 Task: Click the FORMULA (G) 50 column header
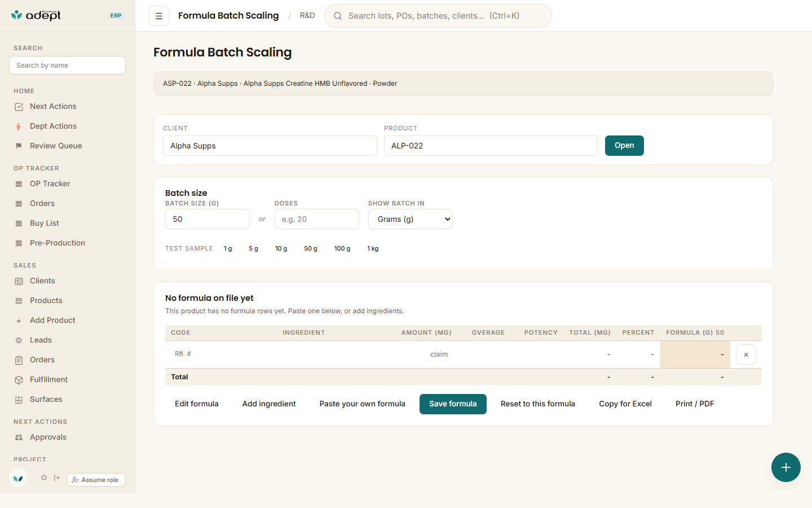pos(695,333)
